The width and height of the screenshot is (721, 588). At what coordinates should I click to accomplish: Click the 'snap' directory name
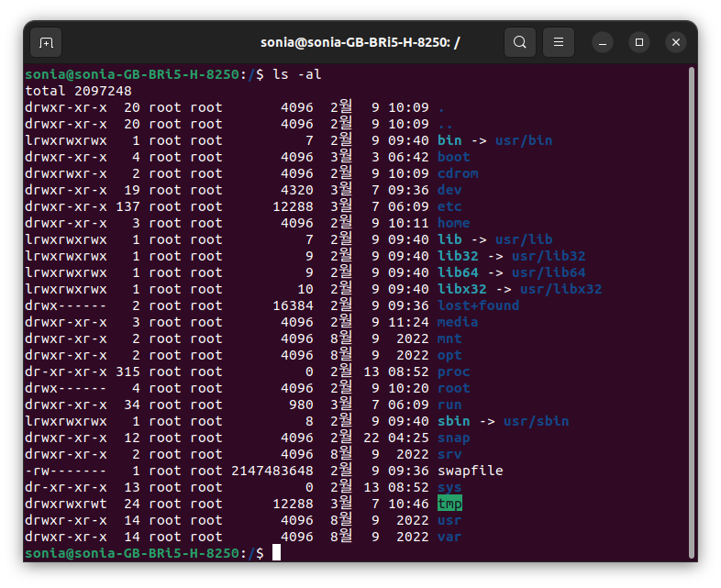point(453,438)
